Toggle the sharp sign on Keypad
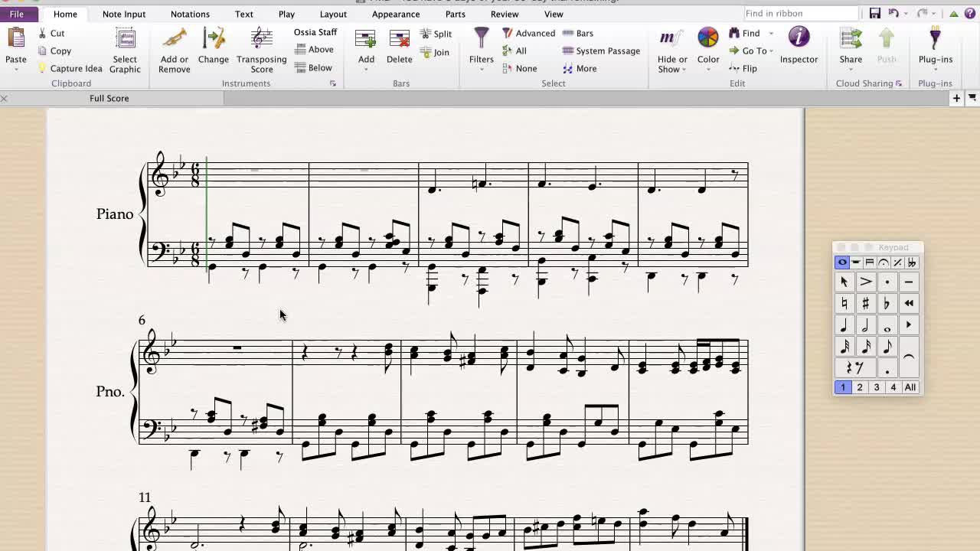Image resolution: width=980 pixels, height=551 pixels. coord(866,303)
